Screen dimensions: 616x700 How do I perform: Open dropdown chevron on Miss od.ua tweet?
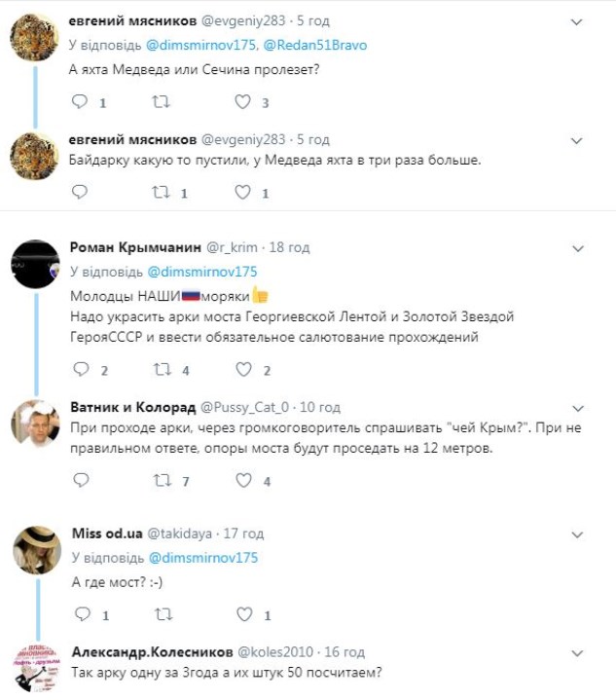point(576,534)
